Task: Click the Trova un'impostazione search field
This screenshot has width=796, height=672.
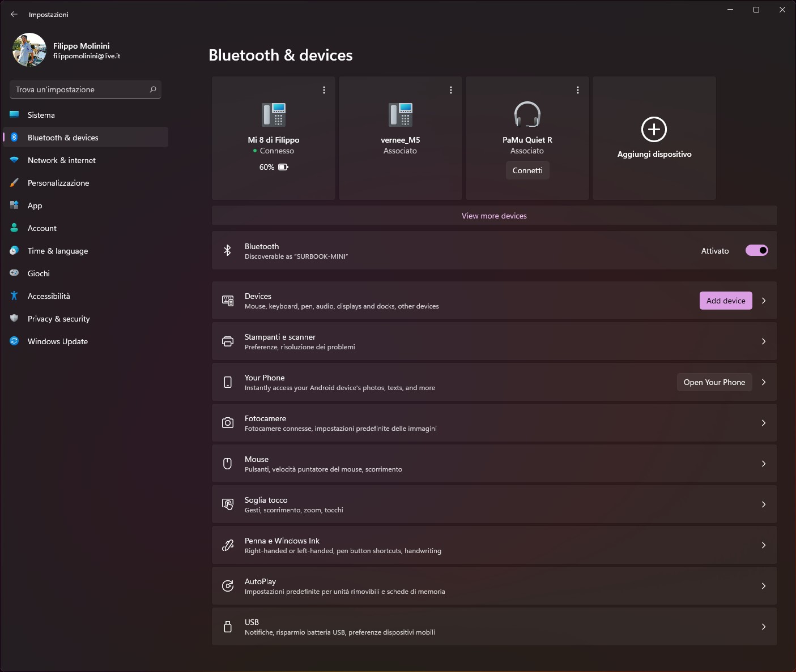Action: click(x=86, y=89)
